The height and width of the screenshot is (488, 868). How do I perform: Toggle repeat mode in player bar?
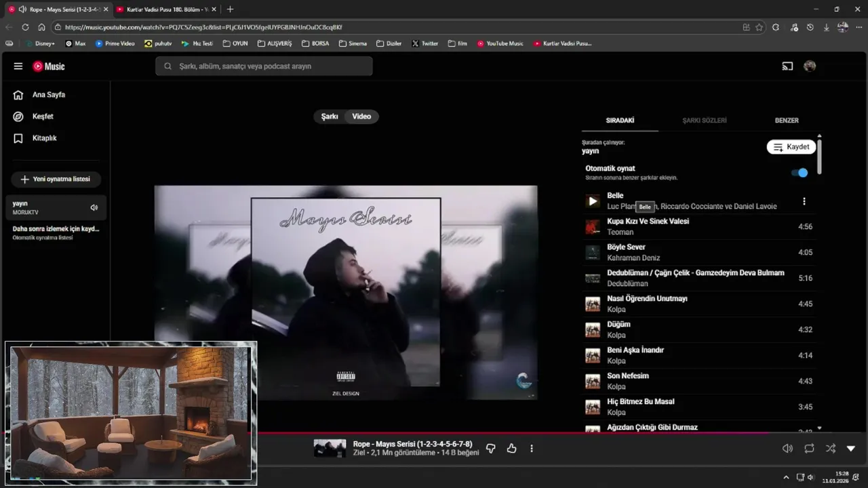point(809,448)
